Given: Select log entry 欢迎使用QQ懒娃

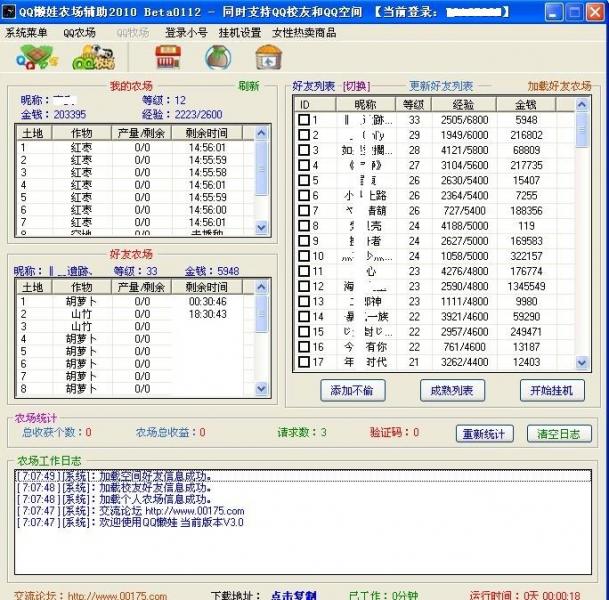Looking at the screenshot, I should tap(303, 522).
